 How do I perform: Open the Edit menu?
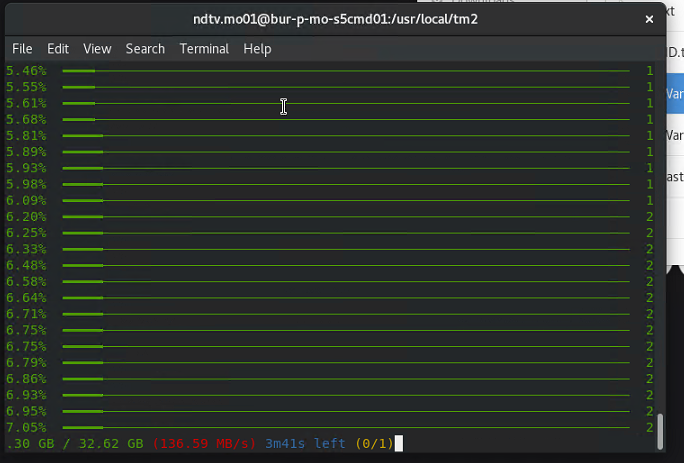point(58,48)
